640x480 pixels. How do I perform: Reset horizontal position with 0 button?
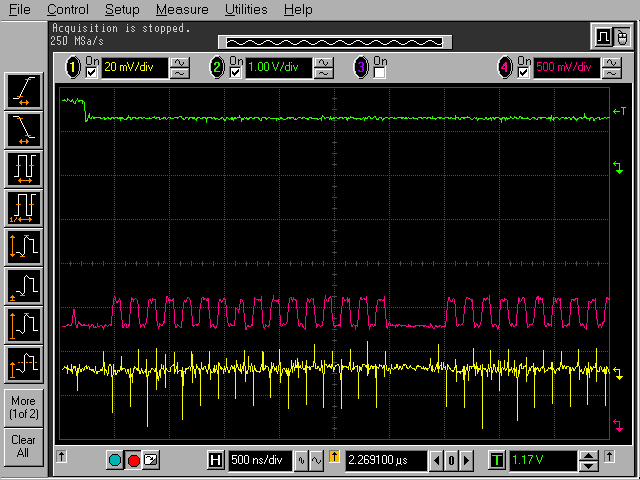coord(451,460)
